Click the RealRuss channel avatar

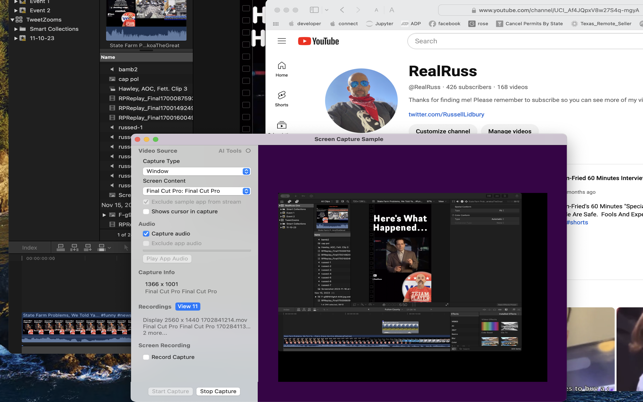click(x=361, y=100)
